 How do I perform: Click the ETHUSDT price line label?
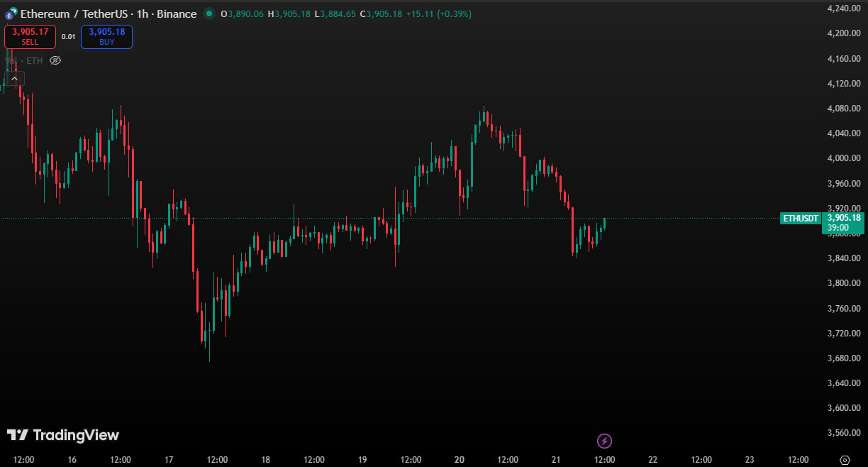801,219
